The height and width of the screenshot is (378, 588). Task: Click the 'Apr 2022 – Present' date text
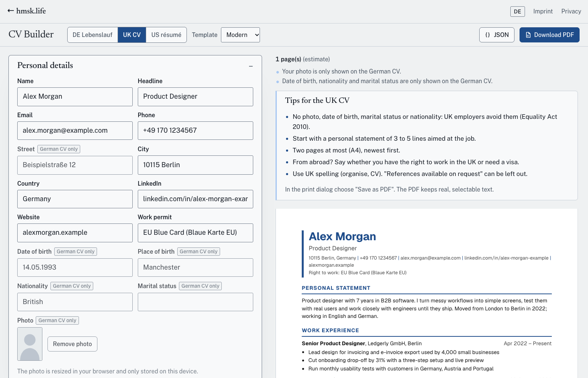528,344
